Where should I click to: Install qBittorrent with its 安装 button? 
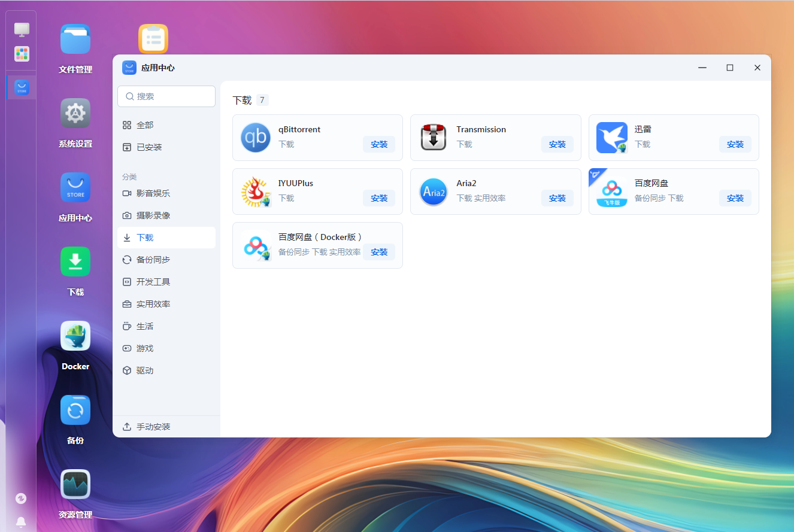click(x=379, y=144)
